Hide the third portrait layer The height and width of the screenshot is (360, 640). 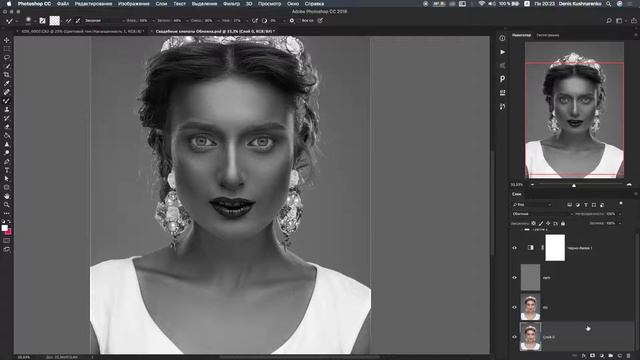click(x=514, y=307)
